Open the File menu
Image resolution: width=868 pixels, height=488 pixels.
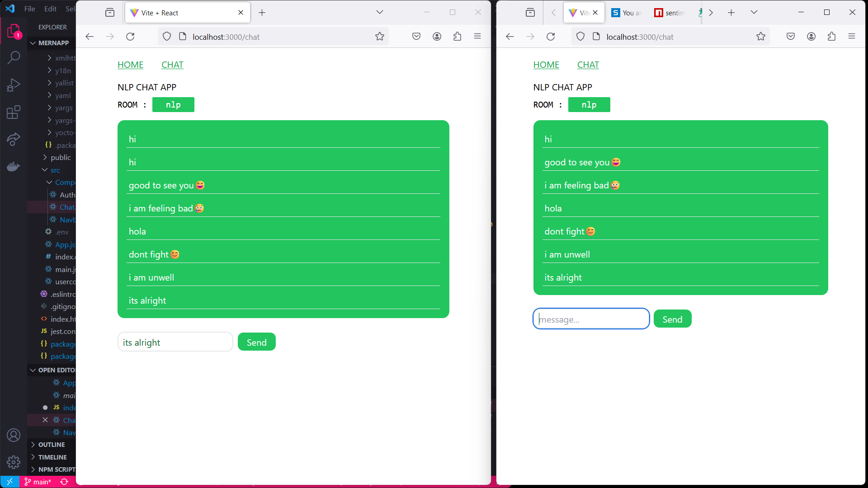click(29, 9)
